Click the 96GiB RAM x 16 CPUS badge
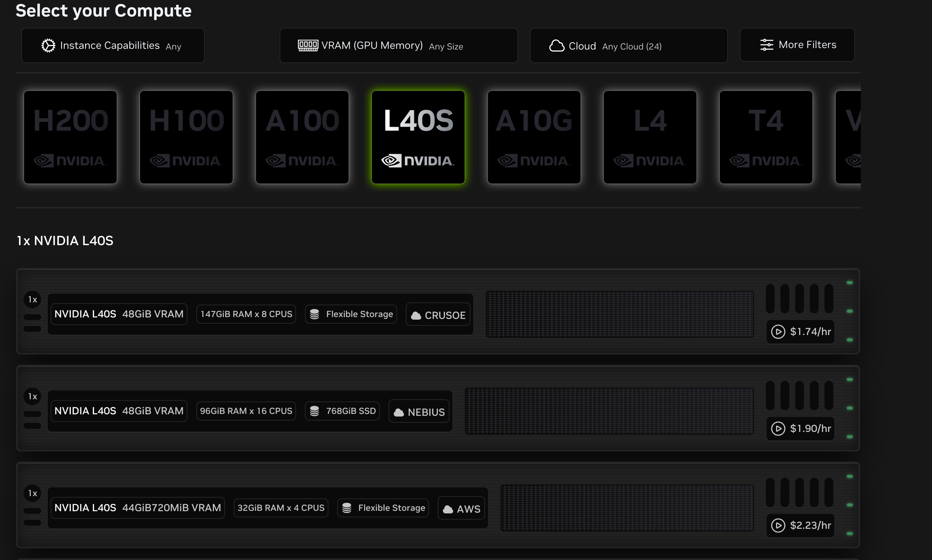The image size is (932, 560). (x=246, y=411)
